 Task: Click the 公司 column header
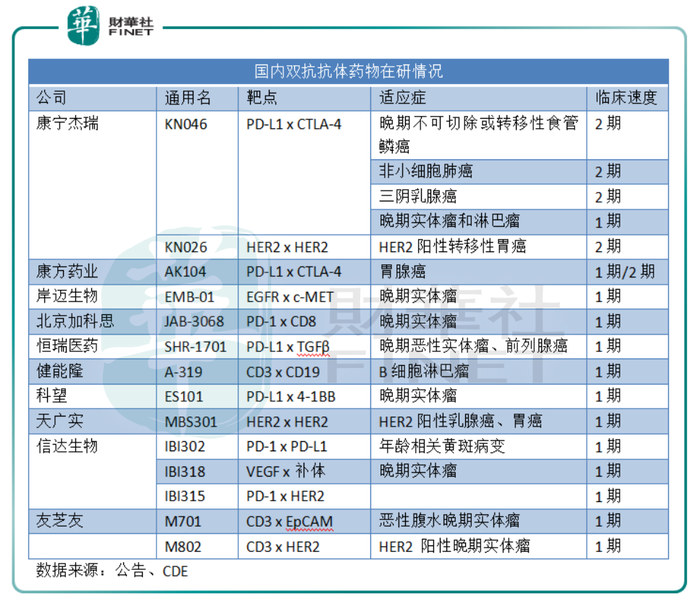(x=51, y=98)
